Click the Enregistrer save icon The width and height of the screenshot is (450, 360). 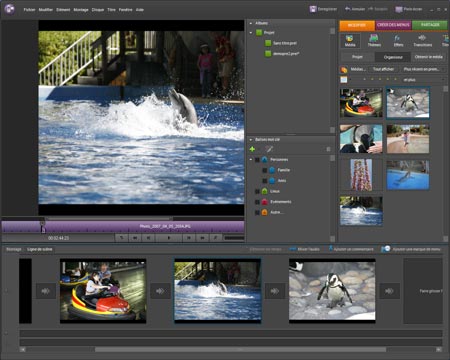point(313,9)
